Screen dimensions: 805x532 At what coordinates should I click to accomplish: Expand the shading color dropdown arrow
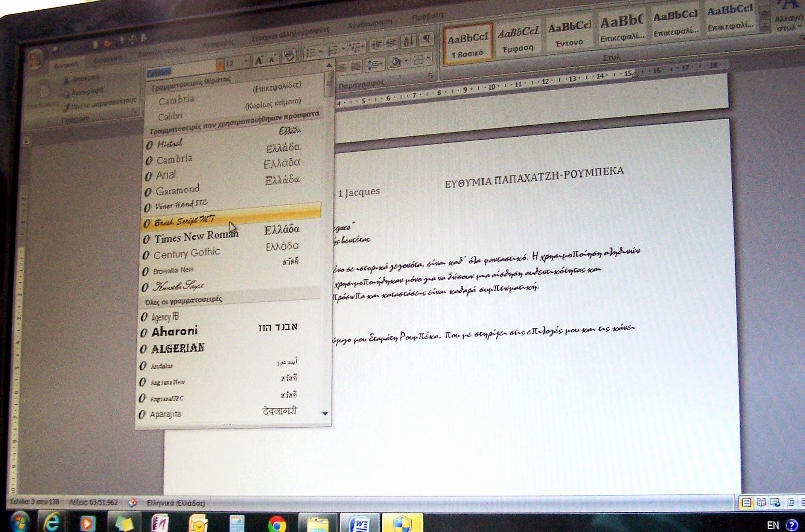click(x=405, y=61)
